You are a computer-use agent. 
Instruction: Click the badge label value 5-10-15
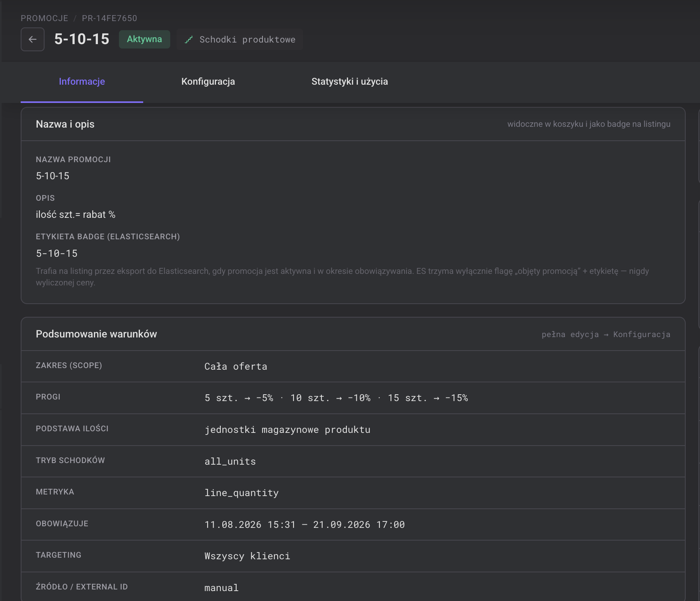[x=57, y=254]
